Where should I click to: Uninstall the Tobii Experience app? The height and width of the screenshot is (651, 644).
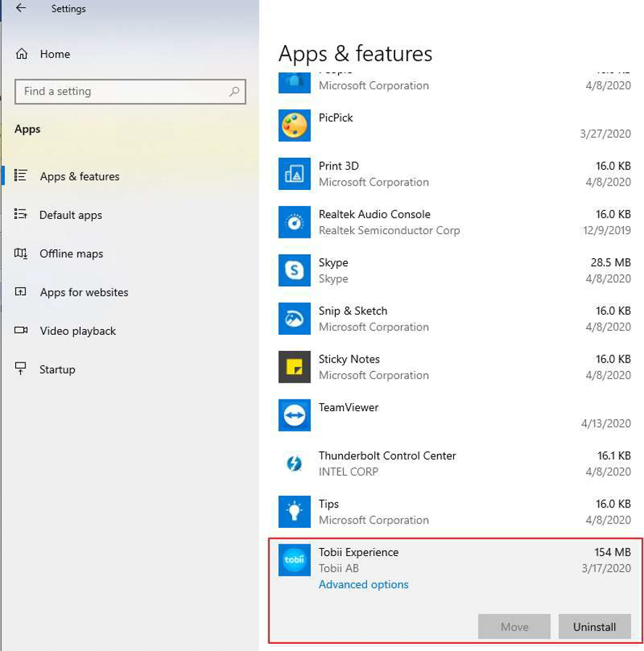coord(594,626)
